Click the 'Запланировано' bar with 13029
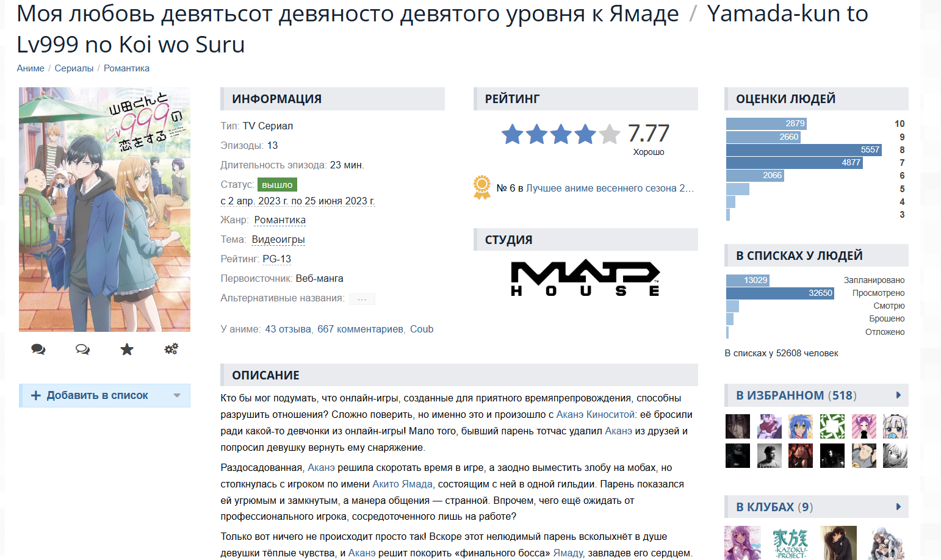The image size is (941, 560). coord(748,280)
